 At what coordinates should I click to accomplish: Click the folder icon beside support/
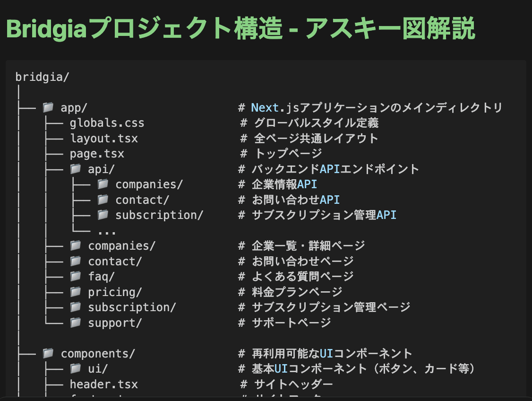coord(75,322)
